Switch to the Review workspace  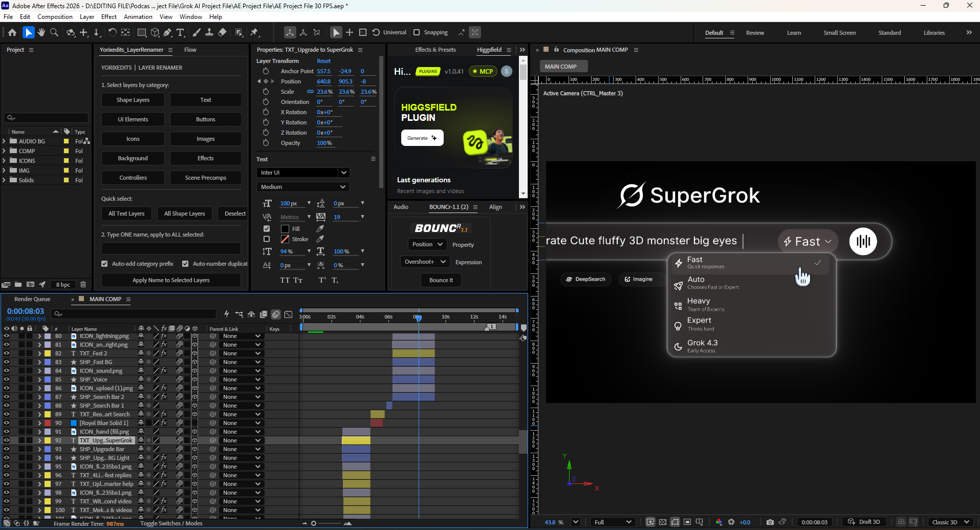point(755,33)
